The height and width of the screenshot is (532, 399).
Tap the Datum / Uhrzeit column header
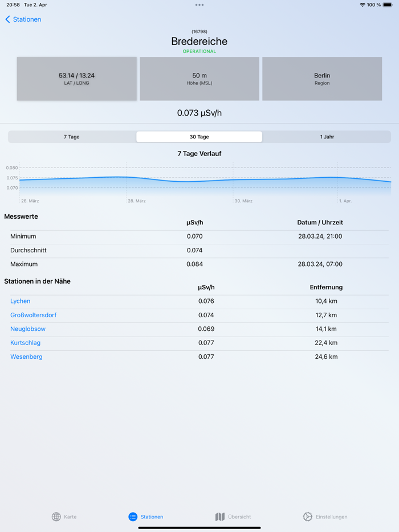coord(320,223)
